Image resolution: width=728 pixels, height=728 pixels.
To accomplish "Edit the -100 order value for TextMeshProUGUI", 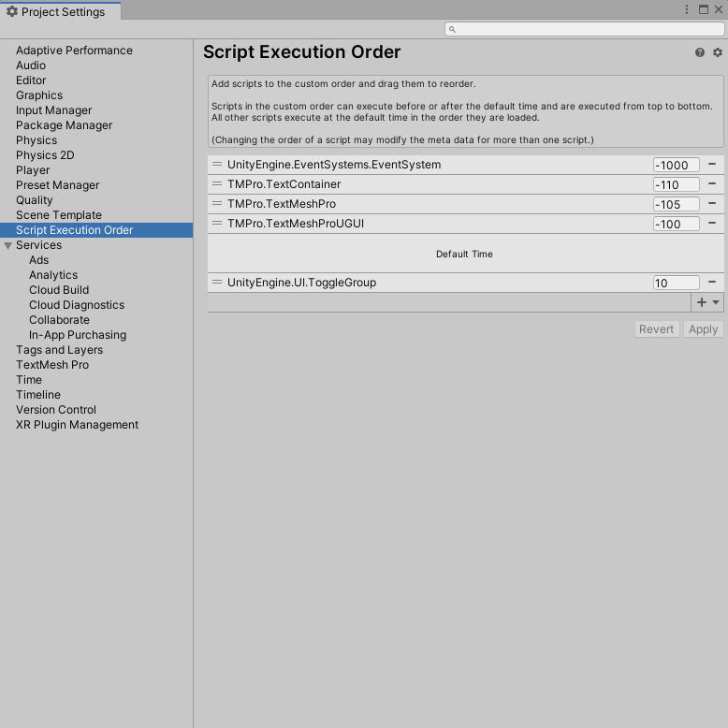I will click(x=676, y=224).
